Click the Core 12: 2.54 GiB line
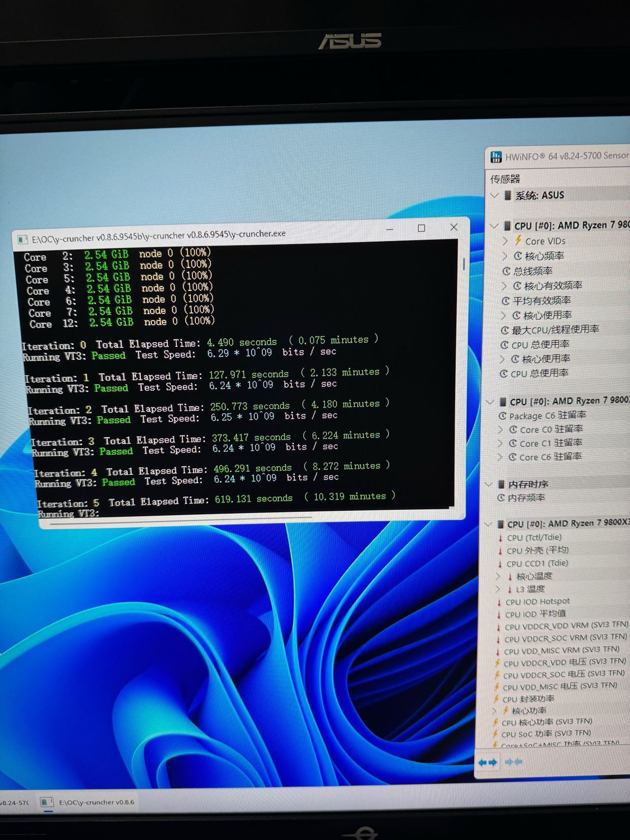Image resolution: width=630 pixels, height=840 pixels. tap(122, 323)
